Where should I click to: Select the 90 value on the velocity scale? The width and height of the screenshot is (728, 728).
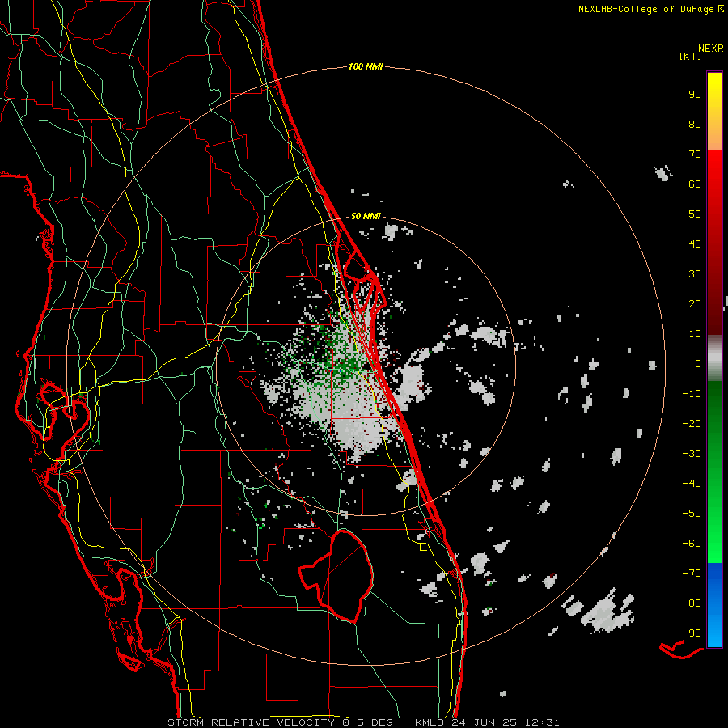tap(695, 95)
